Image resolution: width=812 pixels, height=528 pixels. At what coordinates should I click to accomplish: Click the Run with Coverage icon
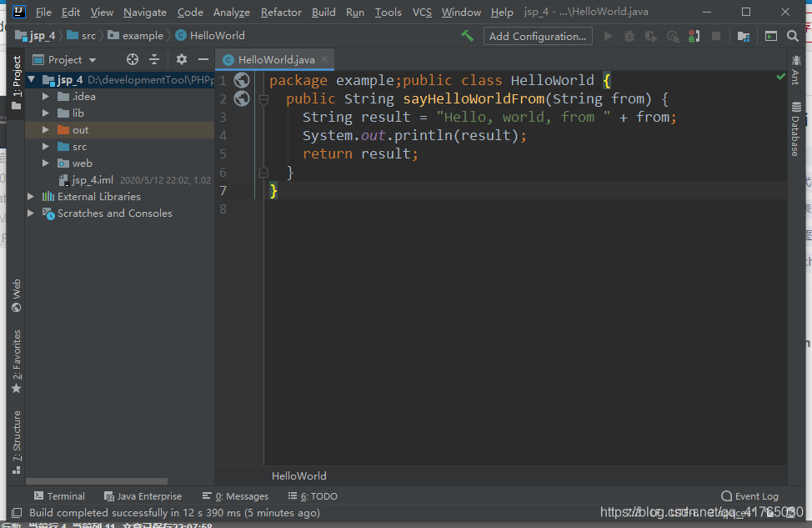point(651,36)
